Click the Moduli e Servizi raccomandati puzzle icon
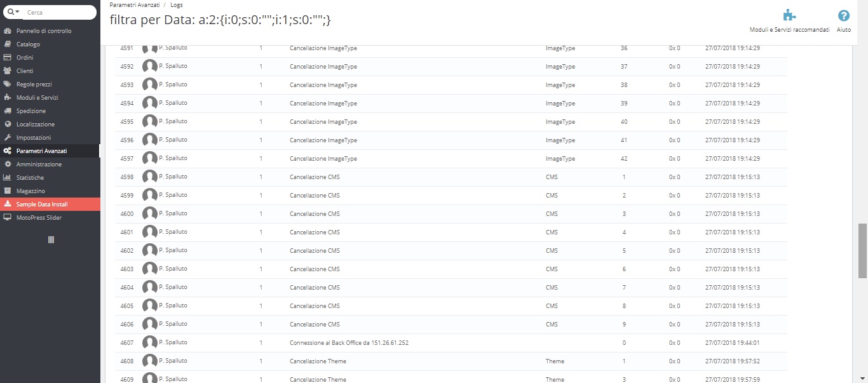This screenshot has height=383, width=868. tap(789, 16)
